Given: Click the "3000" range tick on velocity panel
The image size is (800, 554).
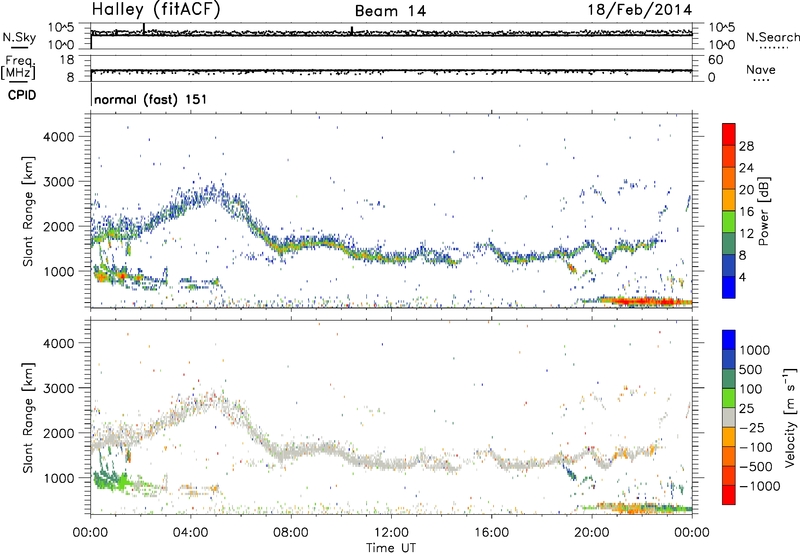Looking at the screenshot, I should point(58,388).
